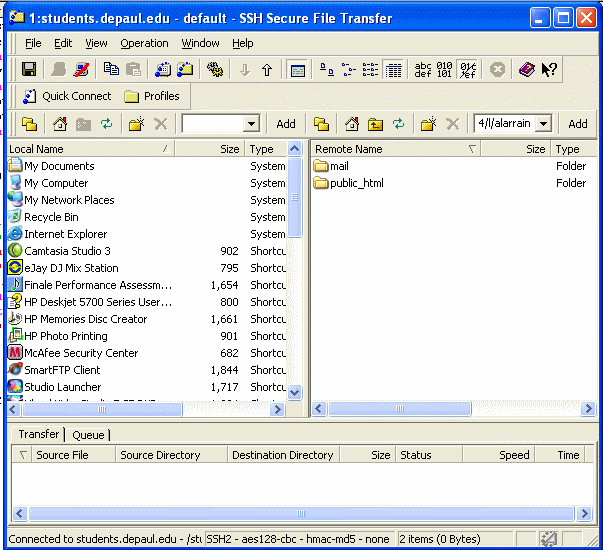Viewport: 603px width, 550px height.
Task: Open the Help menu
Action: [x=243, y=43]
